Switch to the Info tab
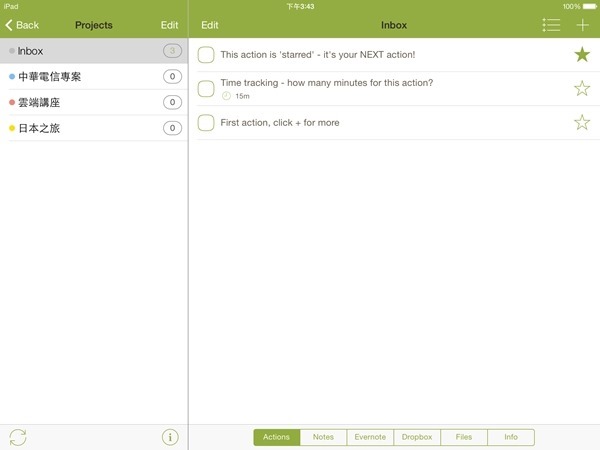 point(511,437)
